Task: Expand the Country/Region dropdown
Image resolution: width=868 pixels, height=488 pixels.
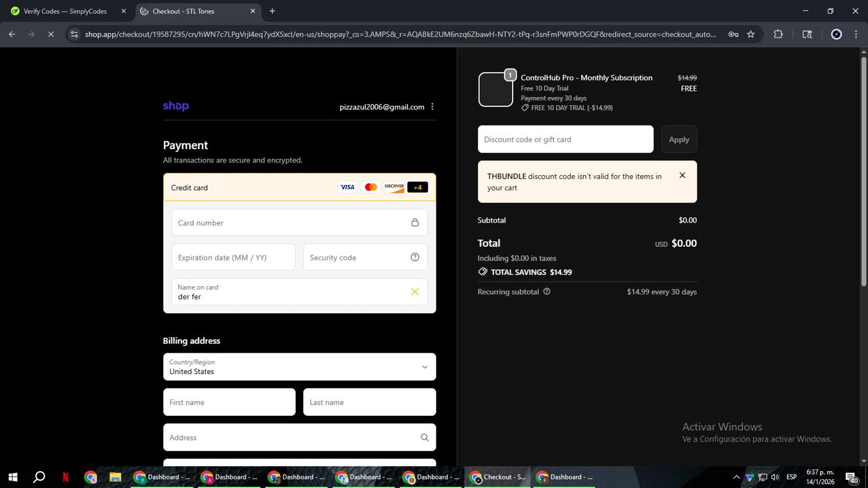Action: [300, 367]
